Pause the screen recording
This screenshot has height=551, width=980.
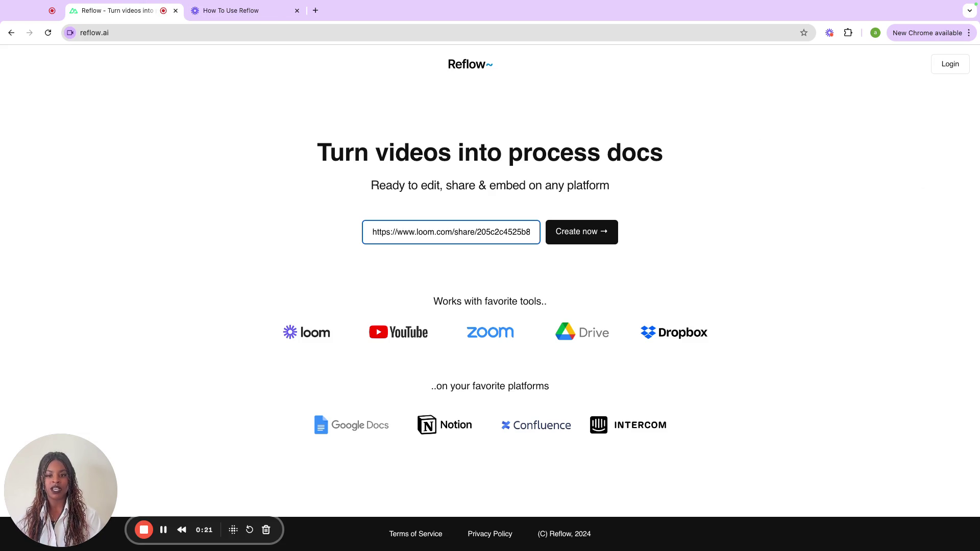pyautogui.click(x=163, y=530)
